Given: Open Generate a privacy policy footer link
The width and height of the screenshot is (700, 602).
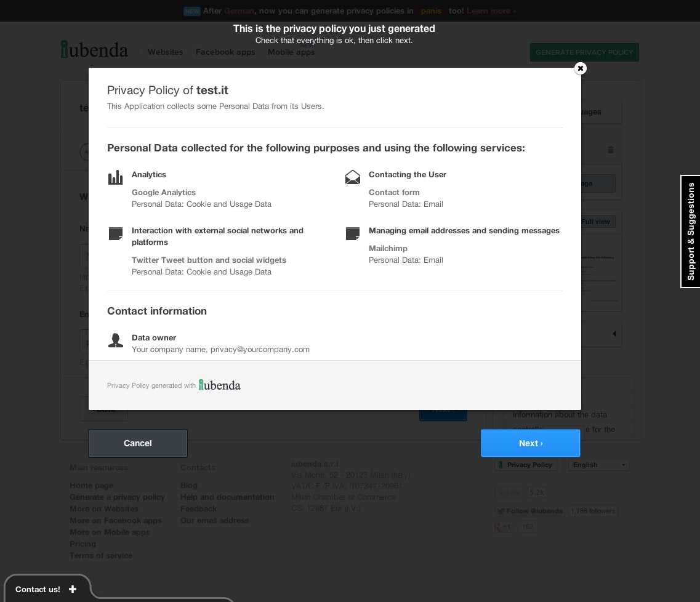Looking at the screenshot, I should pyautogui.click(x=117, y=497).
